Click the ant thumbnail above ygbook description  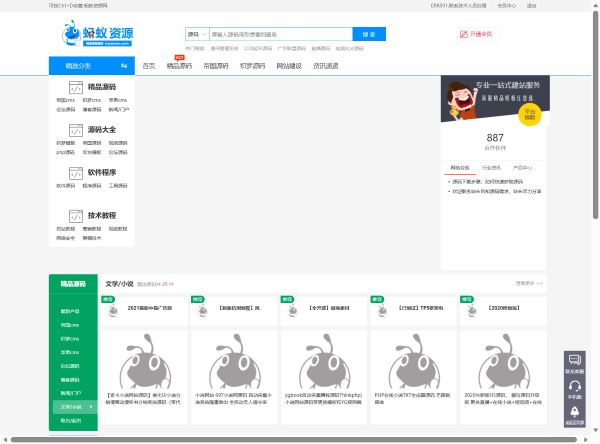[324, 361]
